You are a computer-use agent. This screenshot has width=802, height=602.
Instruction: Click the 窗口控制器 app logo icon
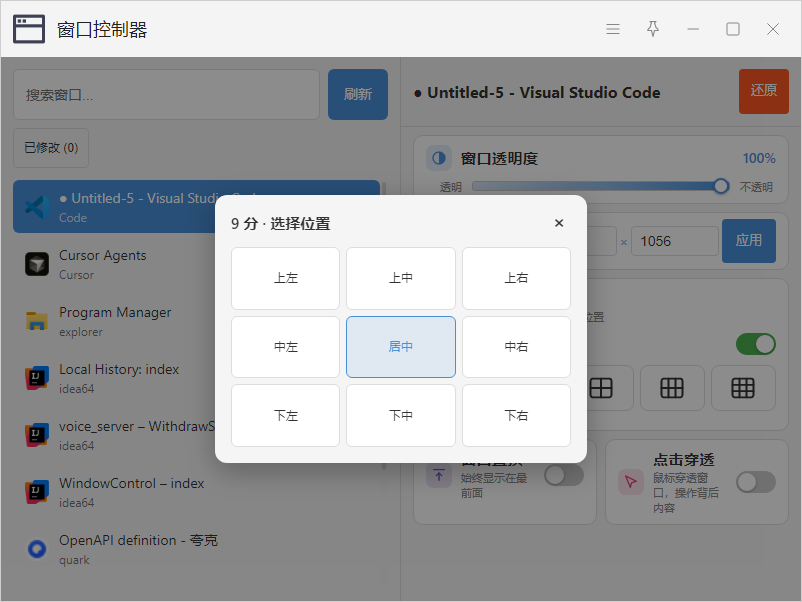(29, 29)
